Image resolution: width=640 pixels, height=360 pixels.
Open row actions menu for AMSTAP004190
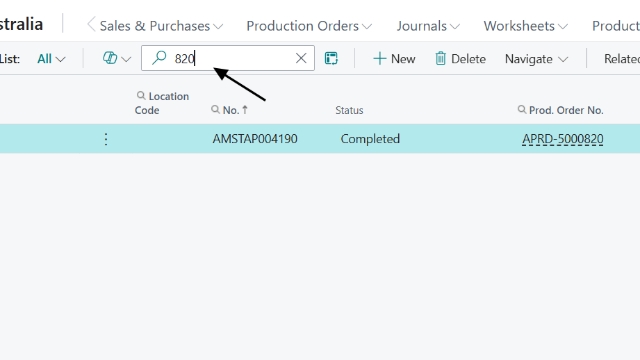coord(106,139)
